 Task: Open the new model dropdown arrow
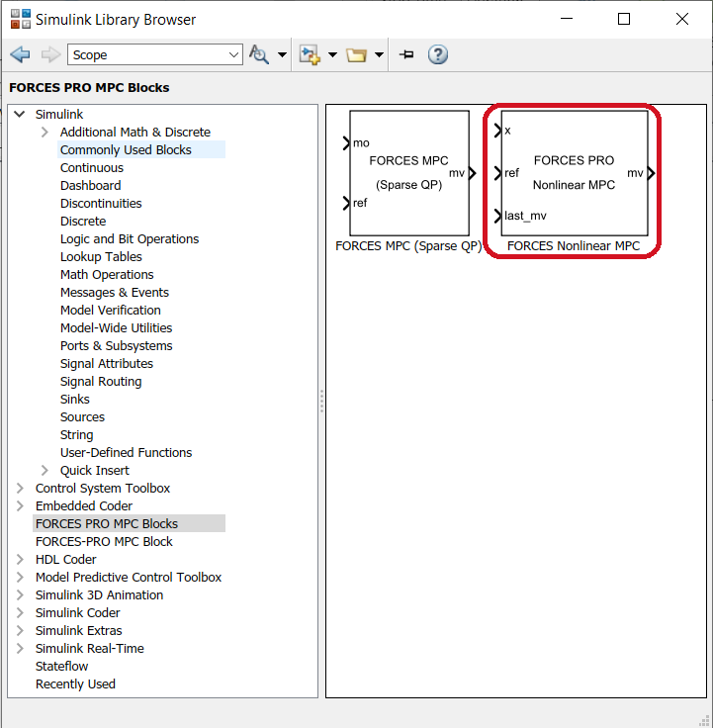[x=332, y=55]
